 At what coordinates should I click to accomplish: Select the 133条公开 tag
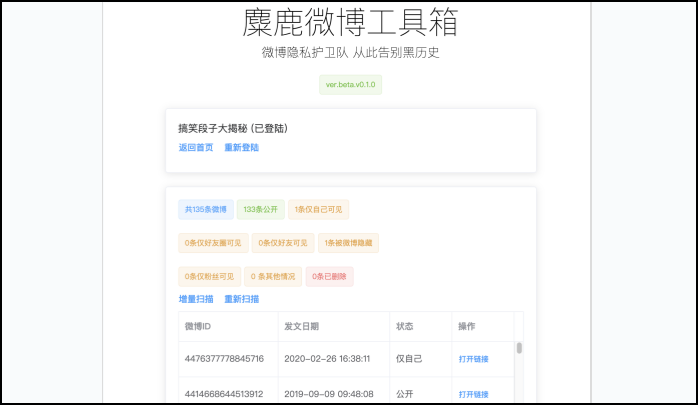[260, 209]
